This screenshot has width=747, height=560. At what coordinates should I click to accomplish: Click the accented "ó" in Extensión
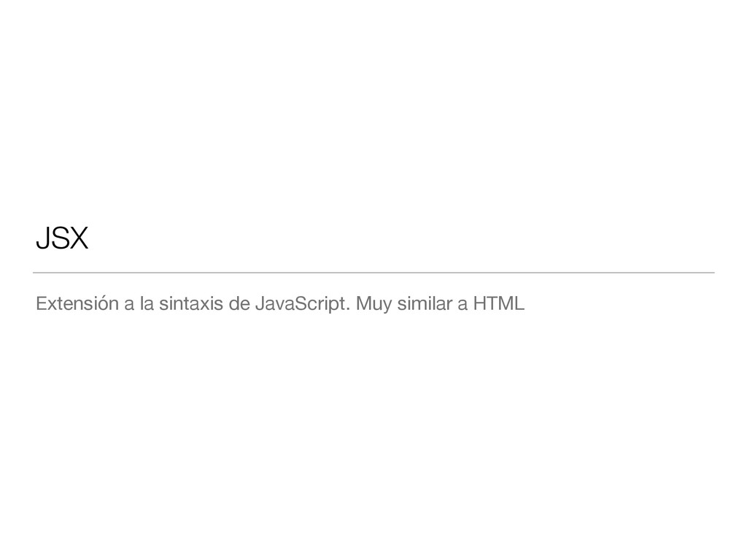pyautogui.click(x=103, y=303)
